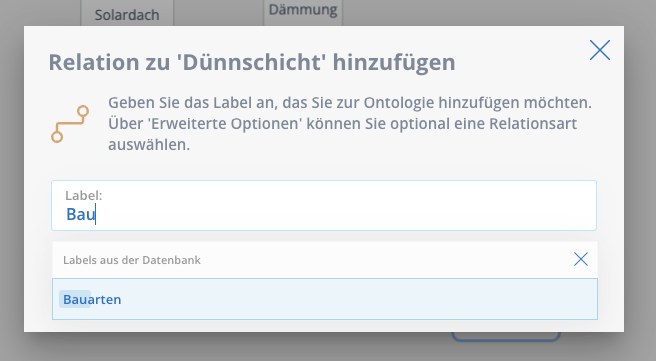This screenshot has width=656, height=361.
Task: Dismiss the 'Labels aus der Datenbank' suggestion list
Action: (x=581, y=259)
